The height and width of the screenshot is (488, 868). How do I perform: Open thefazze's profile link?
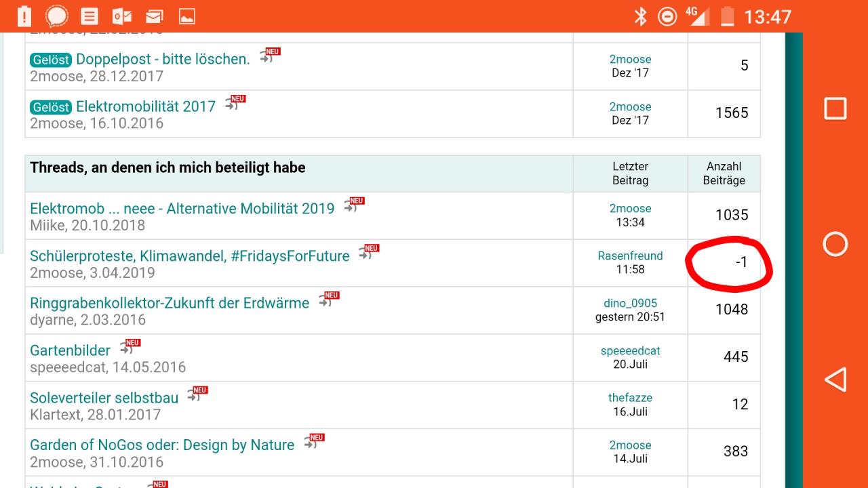(630, 399)
